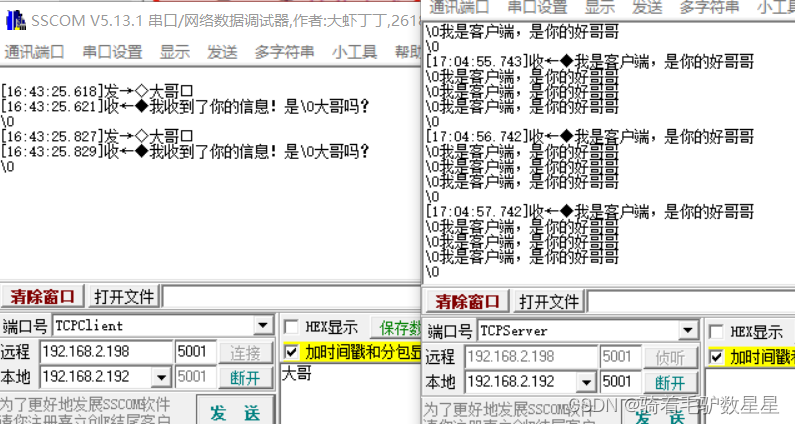This screenshot has height=424, width=795.
Task: Open 串口设置 menu in left window
Action: tap(113, 52)
